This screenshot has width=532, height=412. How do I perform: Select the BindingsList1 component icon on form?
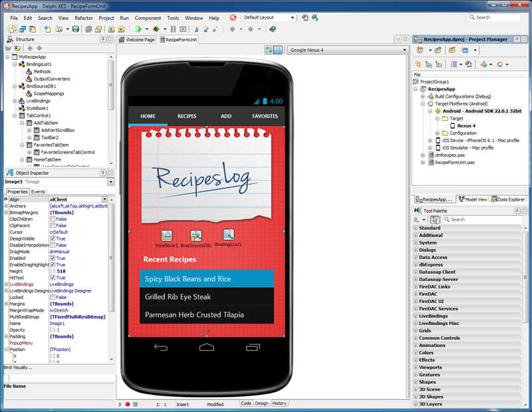(x=228, y=235)
